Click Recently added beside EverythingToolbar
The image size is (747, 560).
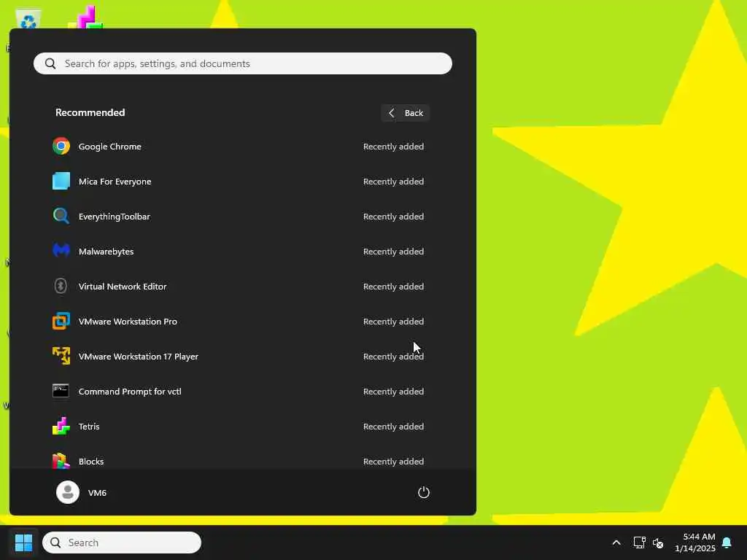click(x=393, y=217)
